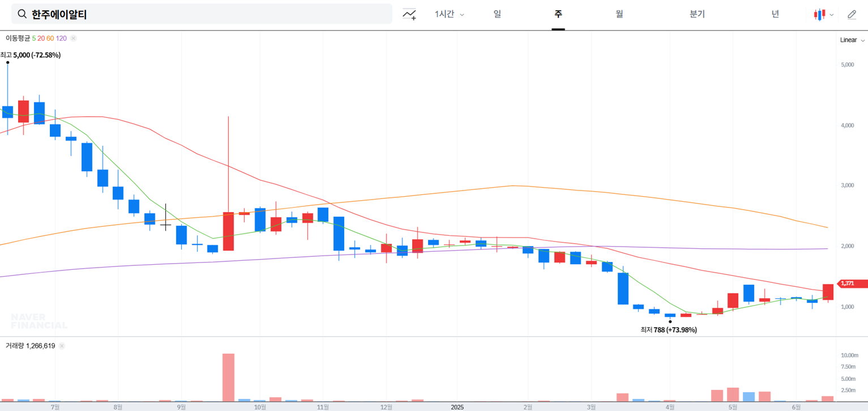868x411 pixels.
Task: Click the current price tag 1,371
Action: [853, 283]
